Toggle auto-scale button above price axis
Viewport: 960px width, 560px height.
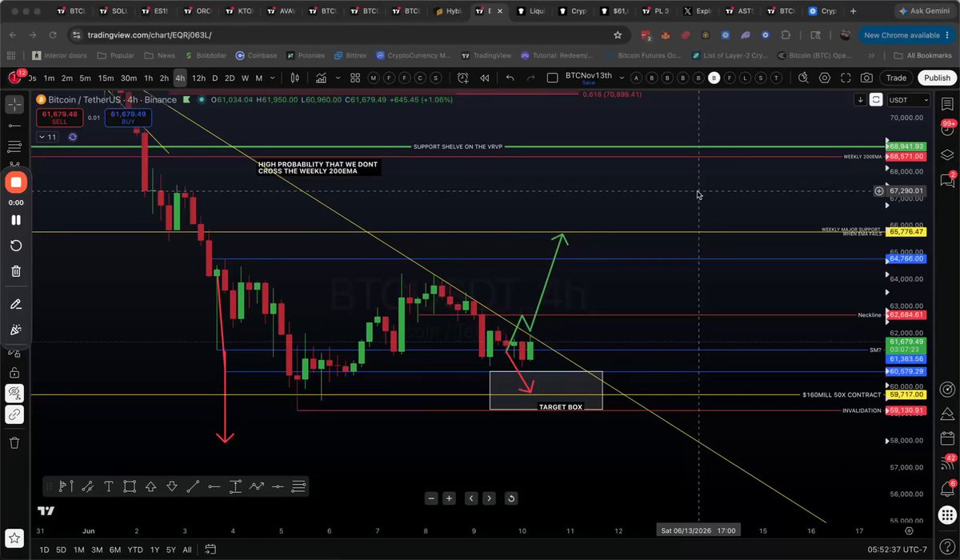coord(877,99)
